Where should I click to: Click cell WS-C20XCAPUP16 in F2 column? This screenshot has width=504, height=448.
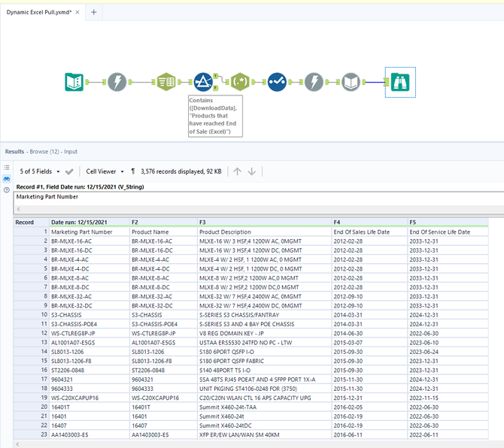point(163,398)
